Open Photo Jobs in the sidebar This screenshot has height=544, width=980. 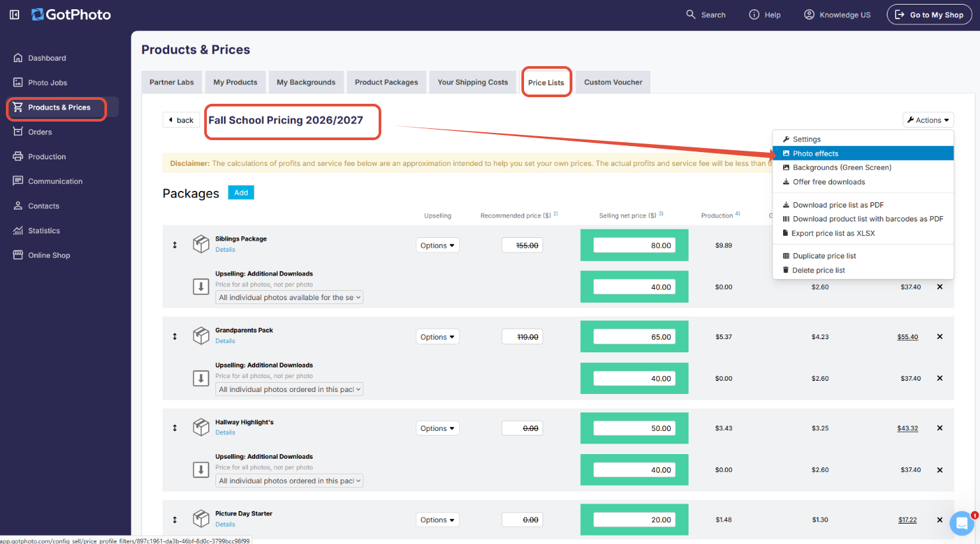point(48,83)
